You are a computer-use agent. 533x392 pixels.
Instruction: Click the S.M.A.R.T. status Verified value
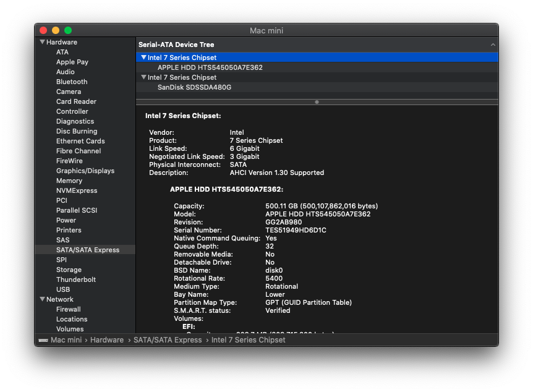[278, 310]
